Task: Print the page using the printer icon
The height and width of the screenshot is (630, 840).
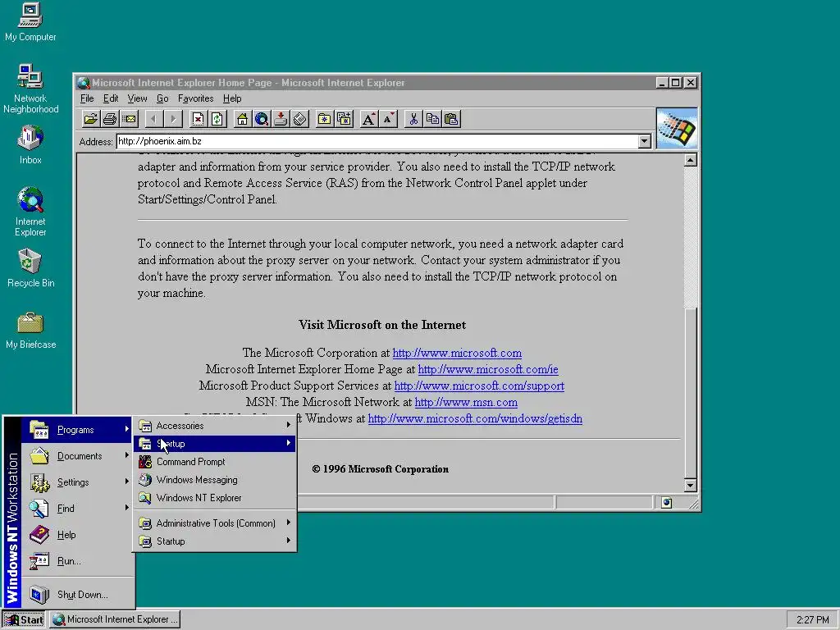Action: [110, 119]
